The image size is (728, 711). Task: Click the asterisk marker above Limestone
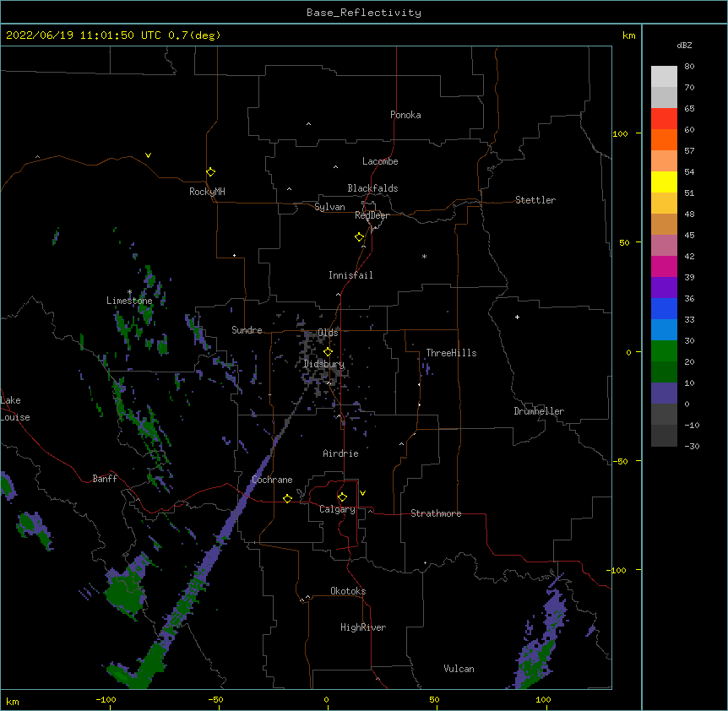[x=129, y=292]
